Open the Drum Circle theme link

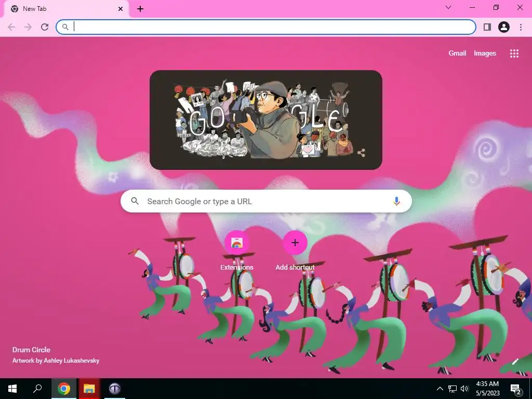31,350
